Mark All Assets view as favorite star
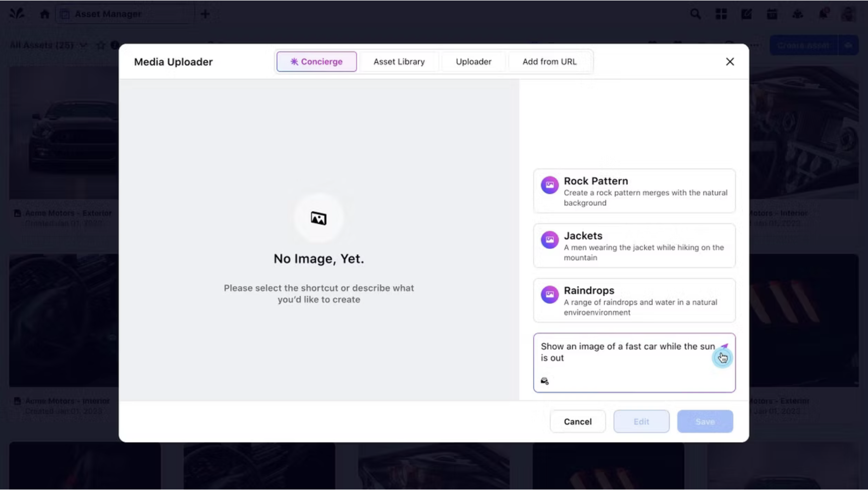 click(x=101, y=45)
